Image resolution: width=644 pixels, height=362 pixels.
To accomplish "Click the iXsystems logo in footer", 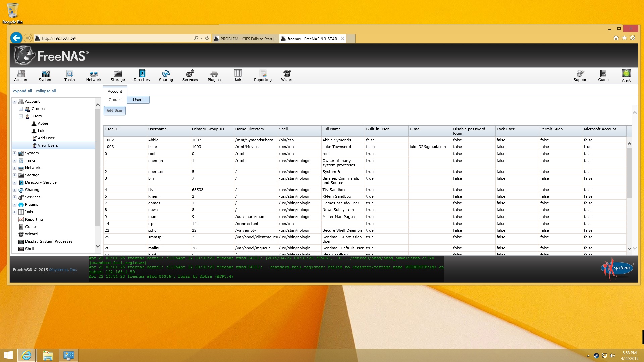I will [x=617, y=268].
